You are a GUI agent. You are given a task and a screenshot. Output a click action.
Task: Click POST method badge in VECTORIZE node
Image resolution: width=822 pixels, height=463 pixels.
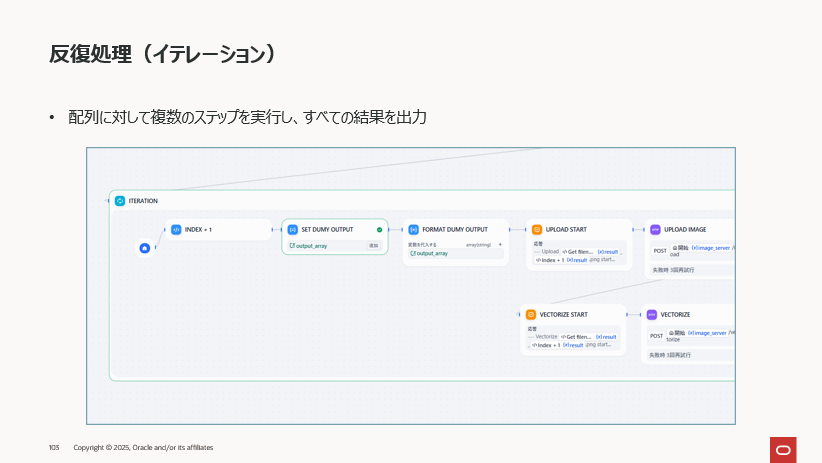point(656,336)
